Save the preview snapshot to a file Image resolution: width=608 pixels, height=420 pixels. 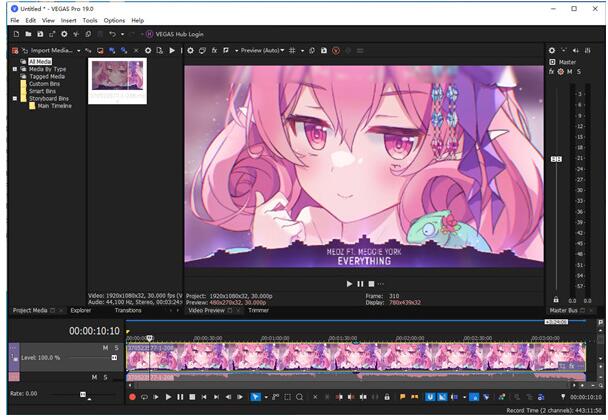[324, 50]
